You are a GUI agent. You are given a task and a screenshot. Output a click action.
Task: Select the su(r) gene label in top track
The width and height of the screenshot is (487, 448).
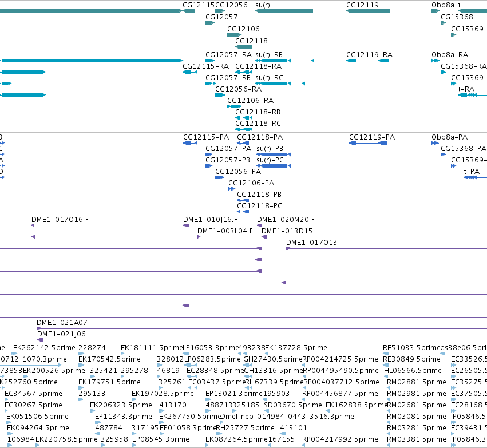click(263, 5)
